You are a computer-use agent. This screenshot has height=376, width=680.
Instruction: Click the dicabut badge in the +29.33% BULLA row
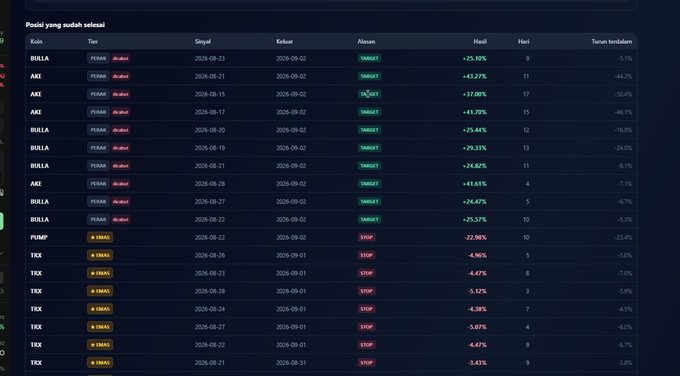121,148
